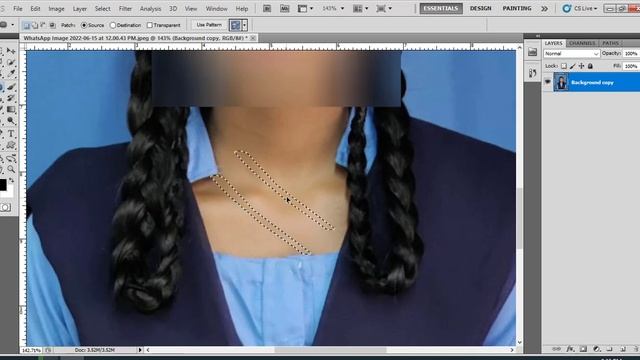This screenshot has width=640, height=360.
Task: Select the Brush tool
Action: [11, 87]
